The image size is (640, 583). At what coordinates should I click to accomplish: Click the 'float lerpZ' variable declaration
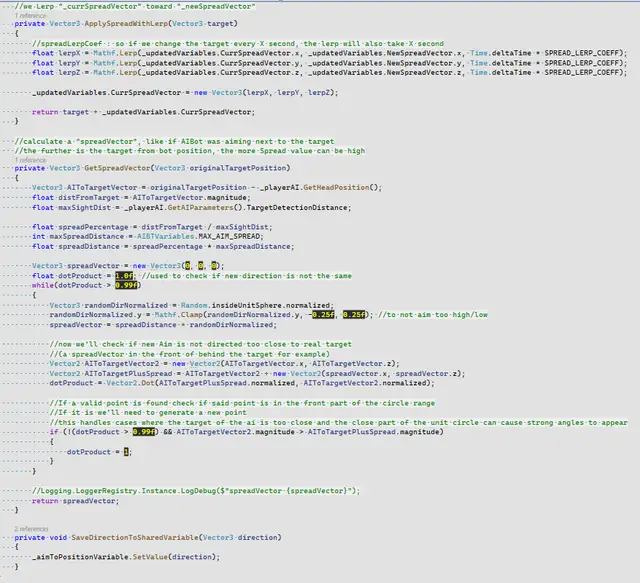pyautogui.click(x=56, y=72)
